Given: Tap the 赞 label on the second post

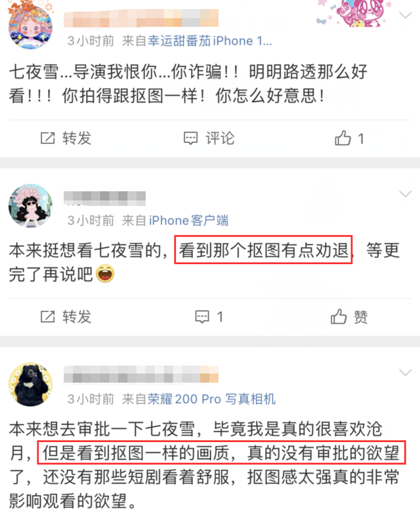Looking at the screenshot, I should click(361, 317).
